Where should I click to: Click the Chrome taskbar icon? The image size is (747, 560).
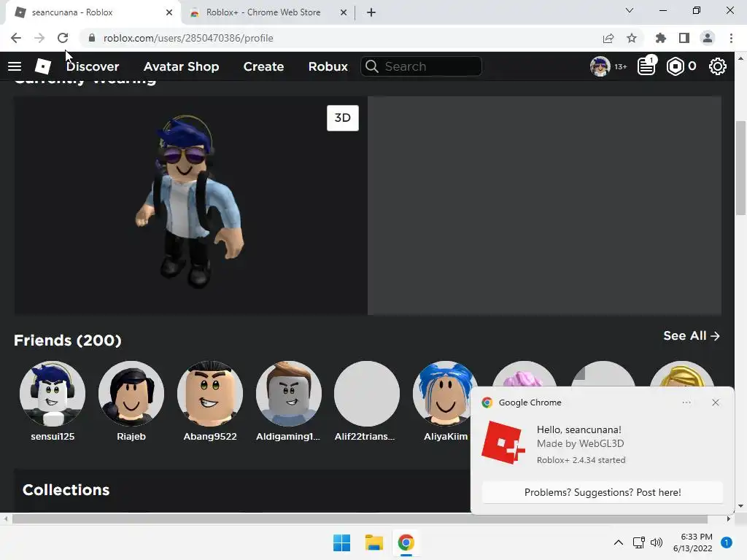click(406, 542)
